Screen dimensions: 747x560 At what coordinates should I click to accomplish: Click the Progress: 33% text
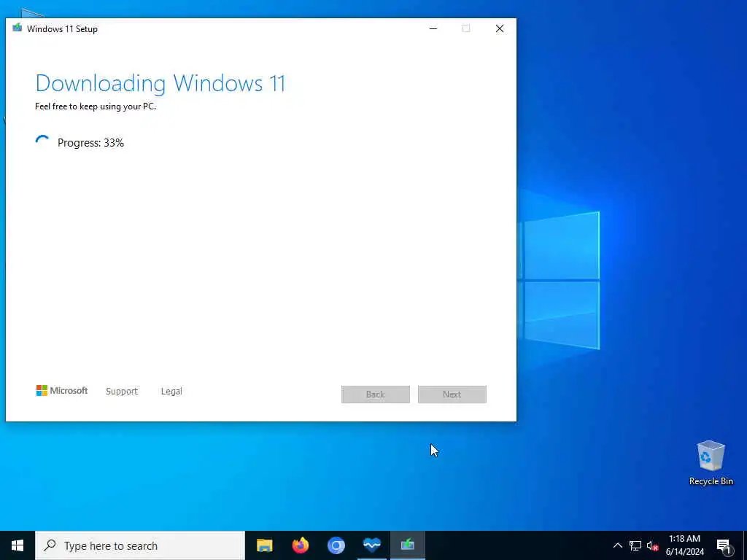(x=90, y=143)
